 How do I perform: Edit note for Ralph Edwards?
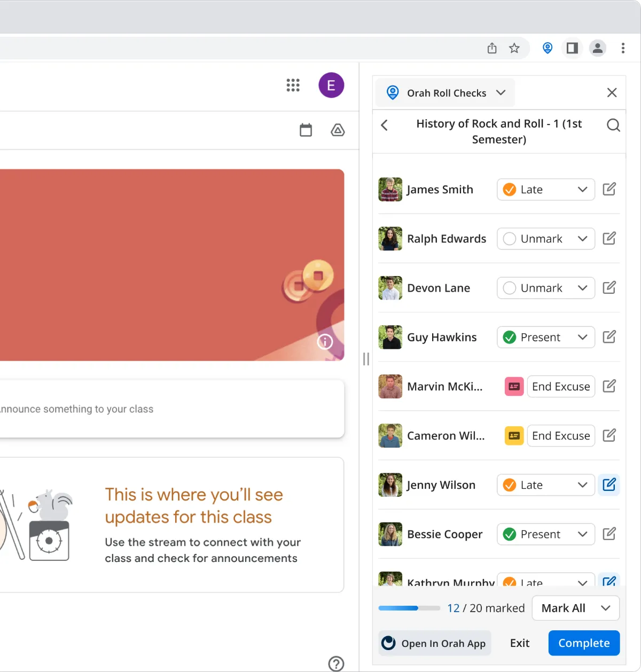coord(609,238)
